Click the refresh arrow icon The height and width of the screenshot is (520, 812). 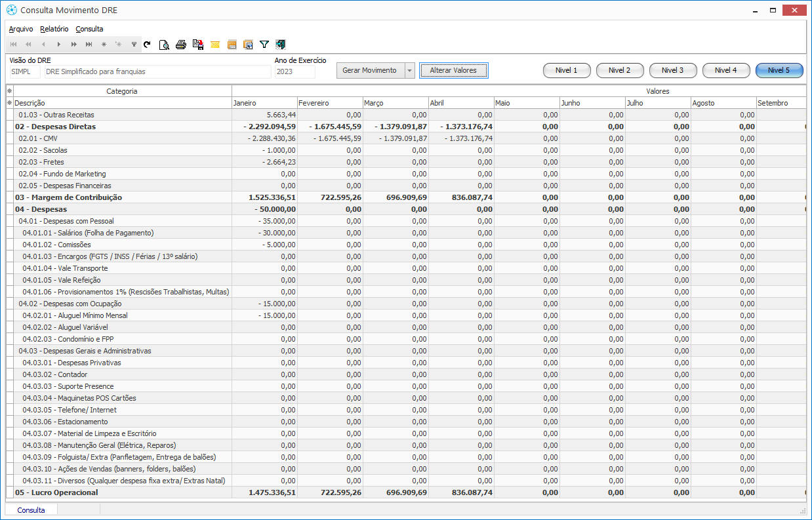147,45
